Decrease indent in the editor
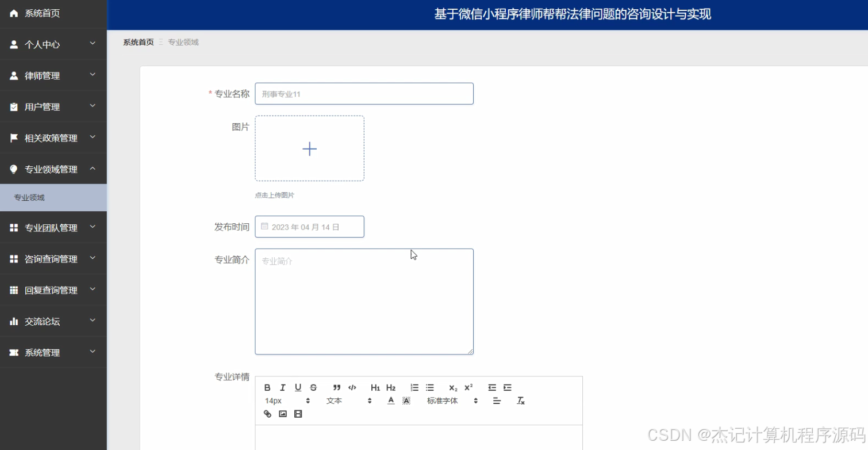Screen dimensions: 868x450 492,387
